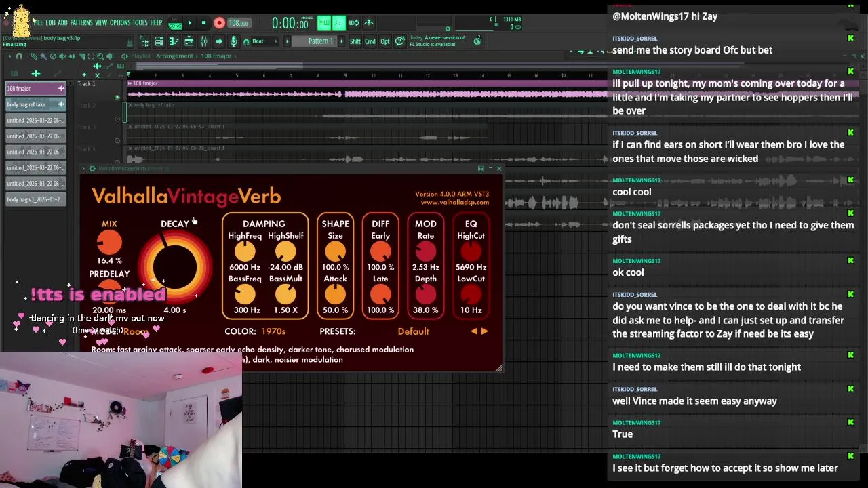Toggle PAT/SONG mode switch

click(x=176, y=23)
